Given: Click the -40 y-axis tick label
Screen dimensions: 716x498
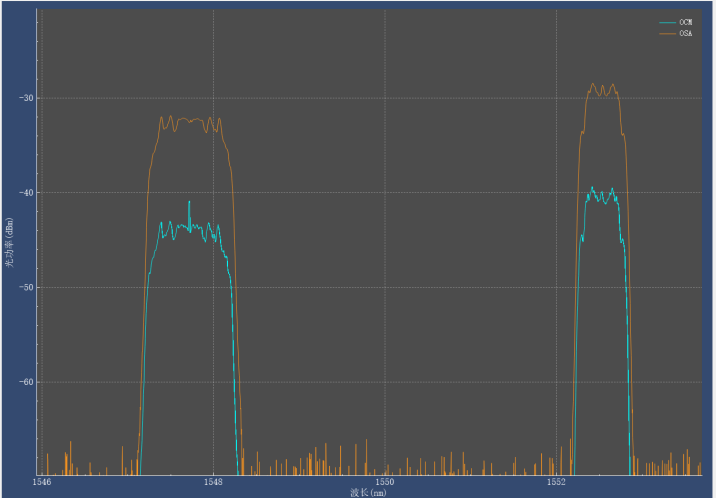Looking at the screenshot, I should [24, 193].
